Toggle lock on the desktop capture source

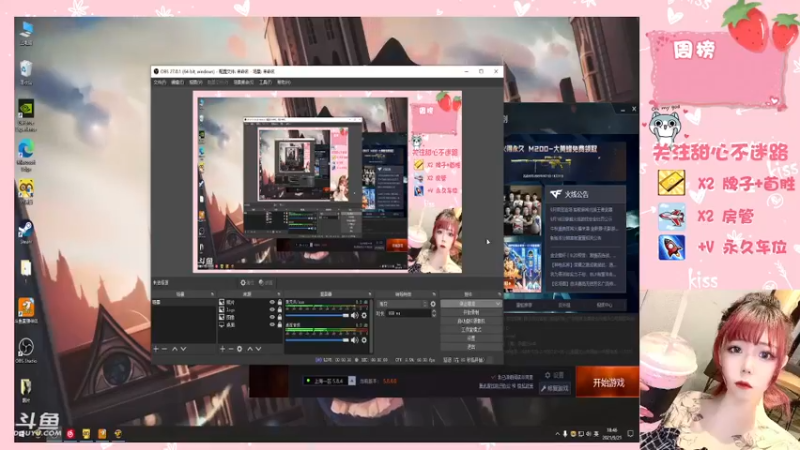(x=280, y=324)
